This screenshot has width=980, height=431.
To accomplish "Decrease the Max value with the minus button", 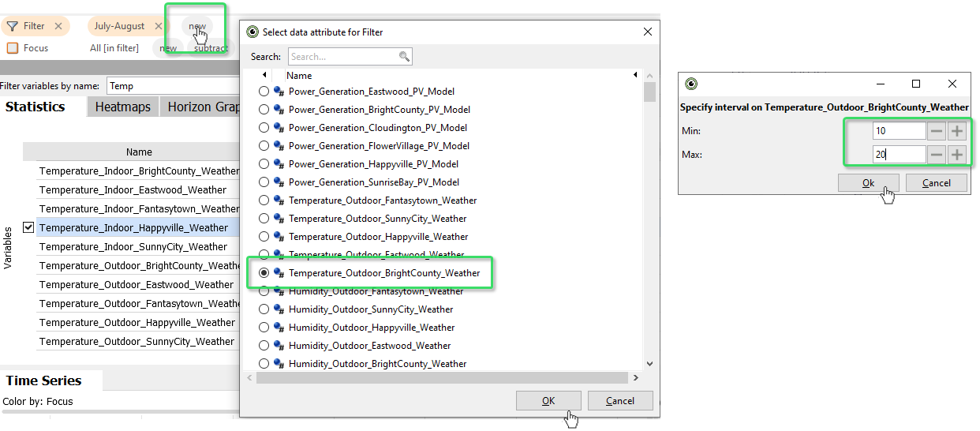I will (936, 155).
